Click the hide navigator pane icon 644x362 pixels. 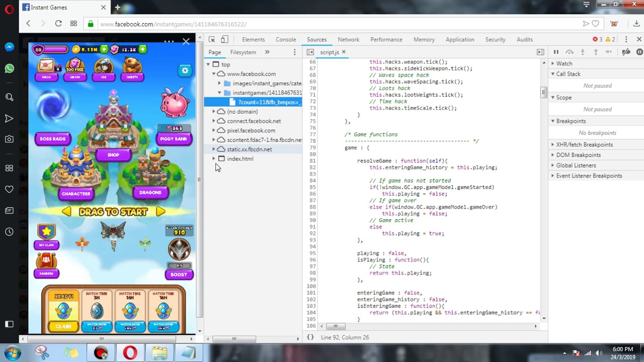310,52
